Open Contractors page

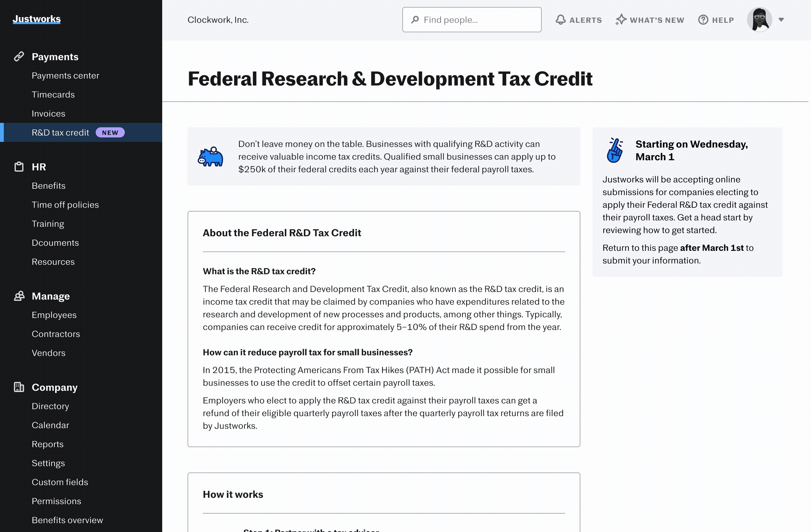coord(56,334)
